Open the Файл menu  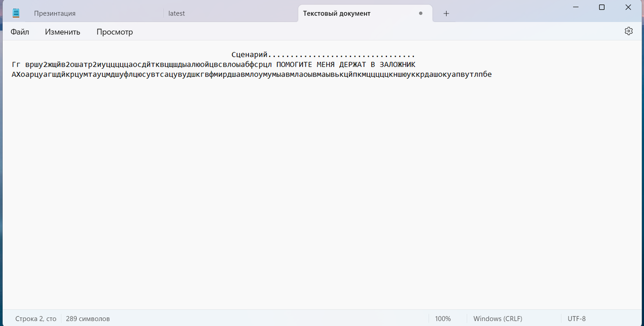click(x=20, y=32)
